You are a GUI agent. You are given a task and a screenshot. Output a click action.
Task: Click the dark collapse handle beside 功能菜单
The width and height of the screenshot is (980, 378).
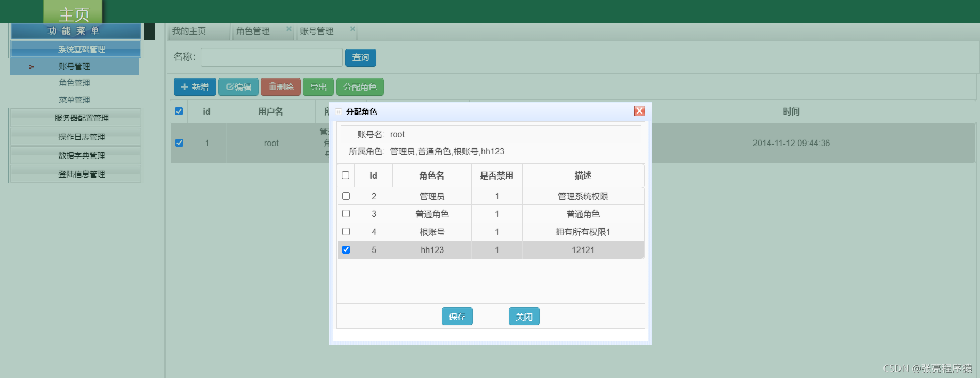click(150, 31)
